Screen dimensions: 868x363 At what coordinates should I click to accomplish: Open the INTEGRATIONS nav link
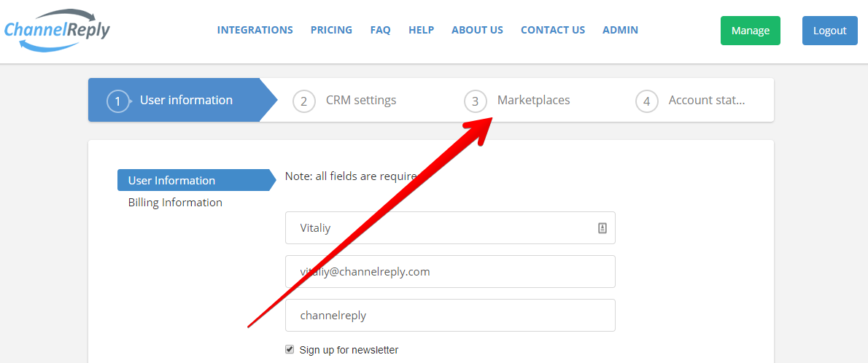click(x=255, y=30)
